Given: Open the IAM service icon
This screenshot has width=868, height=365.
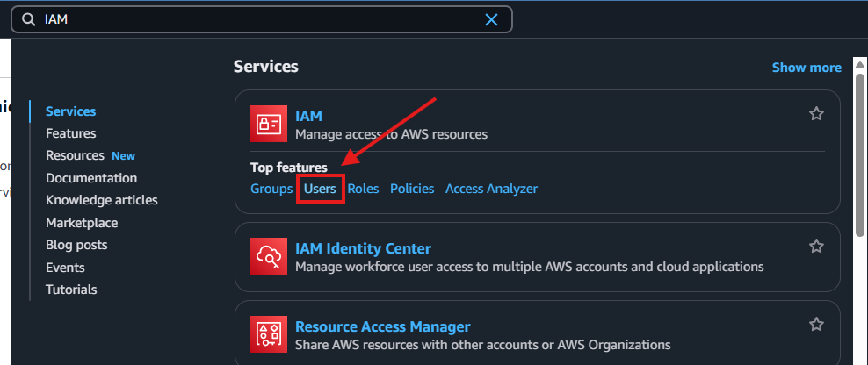Looking at the screenshot, I should [269, 124].
